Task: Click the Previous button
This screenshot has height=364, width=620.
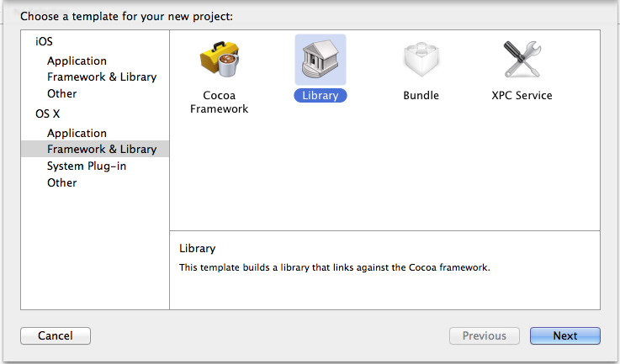Action: tap(485, 335)
